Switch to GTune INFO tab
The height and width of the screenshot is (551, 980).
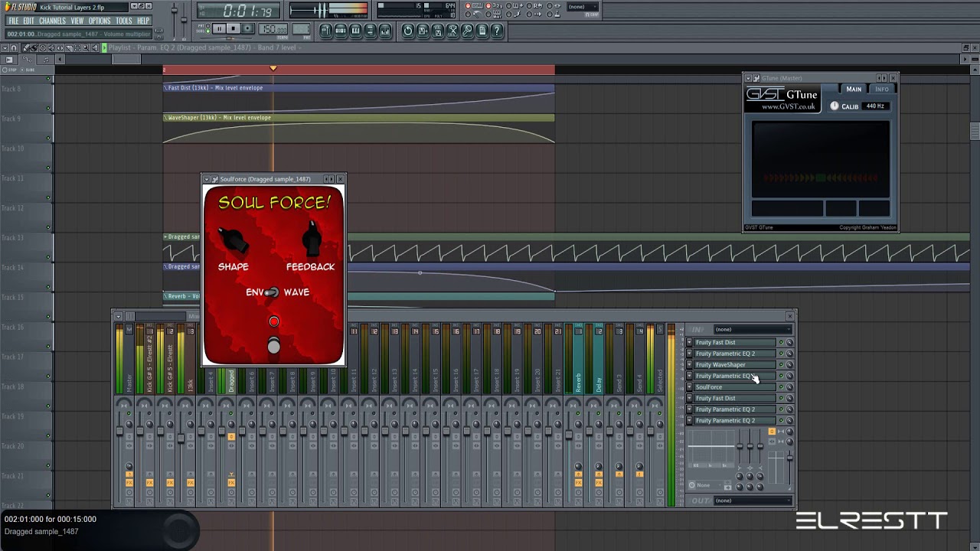(x=881, y=89)
